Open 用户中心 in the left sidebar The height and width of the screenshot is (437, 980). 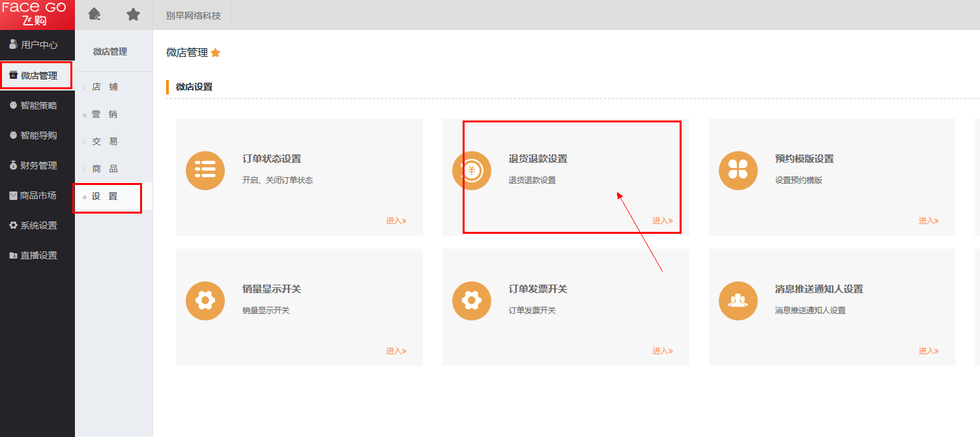pos(38,45)
